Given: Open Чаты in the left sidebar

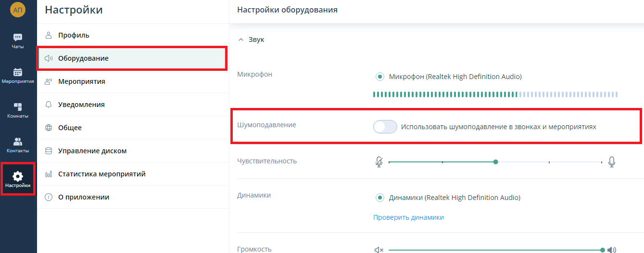Looking at the screenshot, I should 18,41.
